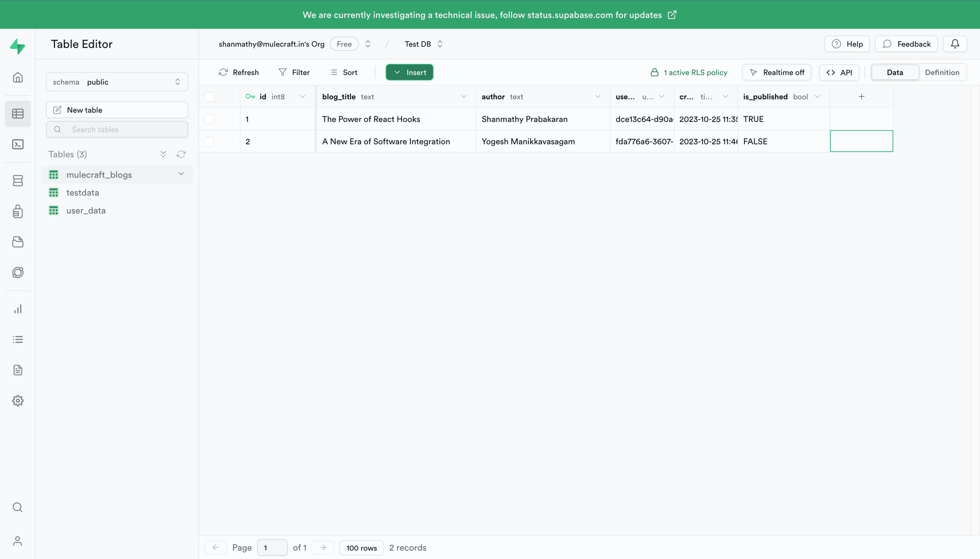This screenshot has width=980, height=559.
Task: Select all rows header checkbox
Action: pyautogui.click(x=209, y=97)
